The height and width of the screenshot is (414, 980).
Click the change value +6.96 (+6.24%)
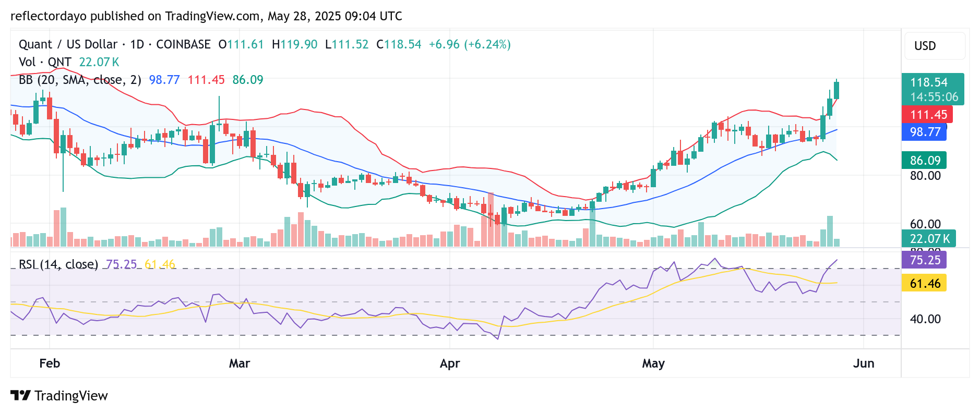coord(470,44)
